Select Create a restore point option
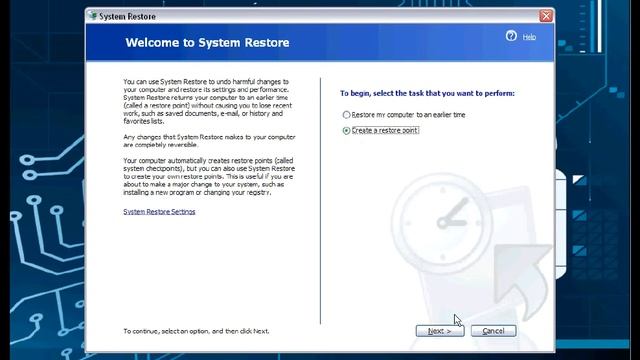Screen dimensions: 640x360 [346, 131]
